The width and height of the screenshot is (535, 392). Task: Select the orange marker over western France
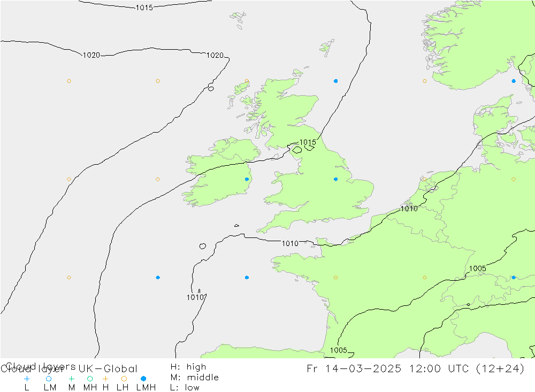click(x=336, y=278)
